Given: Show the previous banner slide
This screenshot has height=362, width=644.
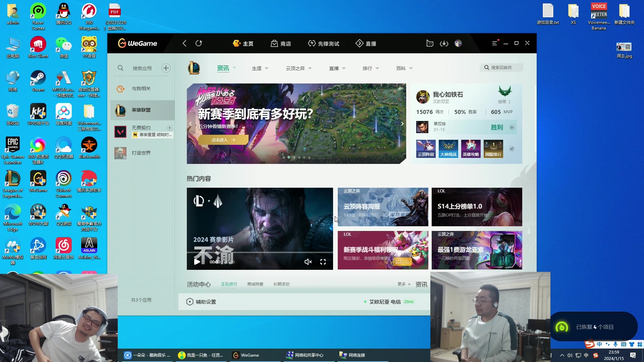Looking at the screenshot, I should [x=191, y=123].
